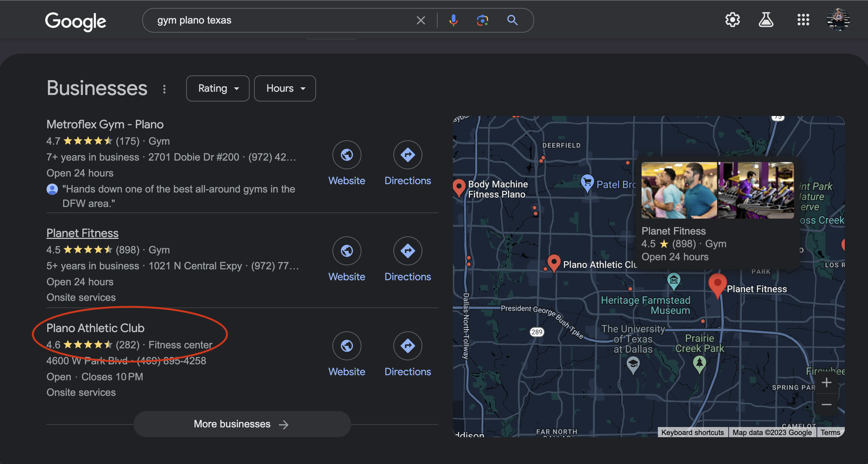Open Google Lens image search
The width and height of the screenshot is (868, 464).
click(482, 20)
